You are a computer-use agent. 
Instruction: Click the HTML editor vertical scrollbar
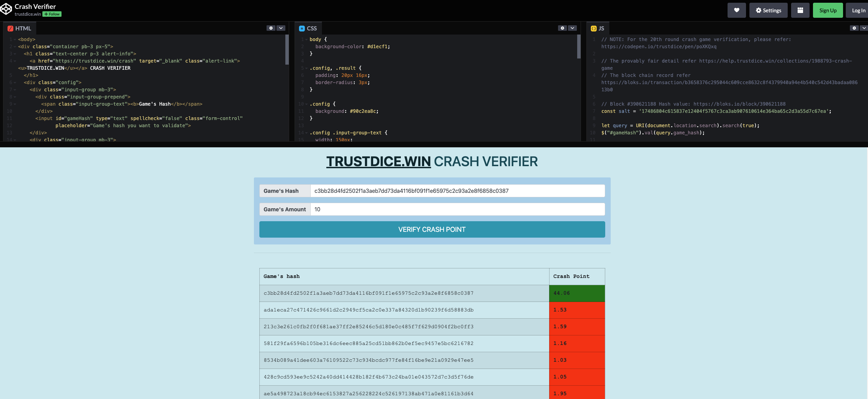pos(287,50)
